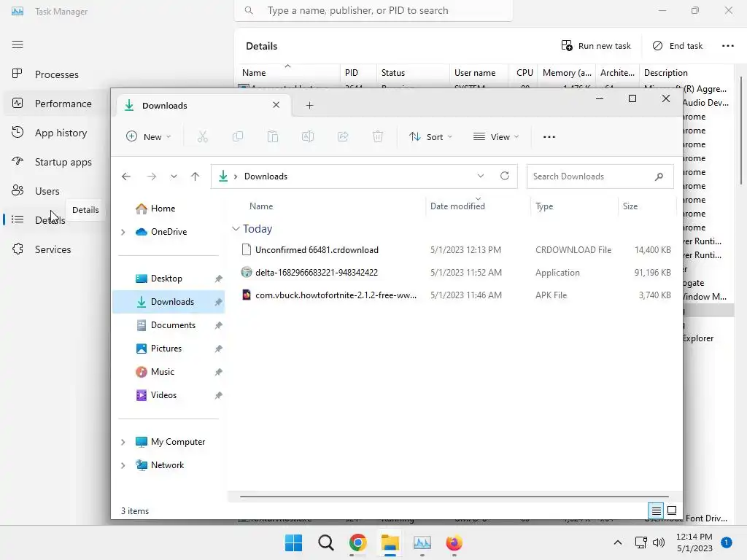The height and width of the screenshot is (560, 747).
Task: Go forward with Explorer forward arrow
Action: point(152,176)
